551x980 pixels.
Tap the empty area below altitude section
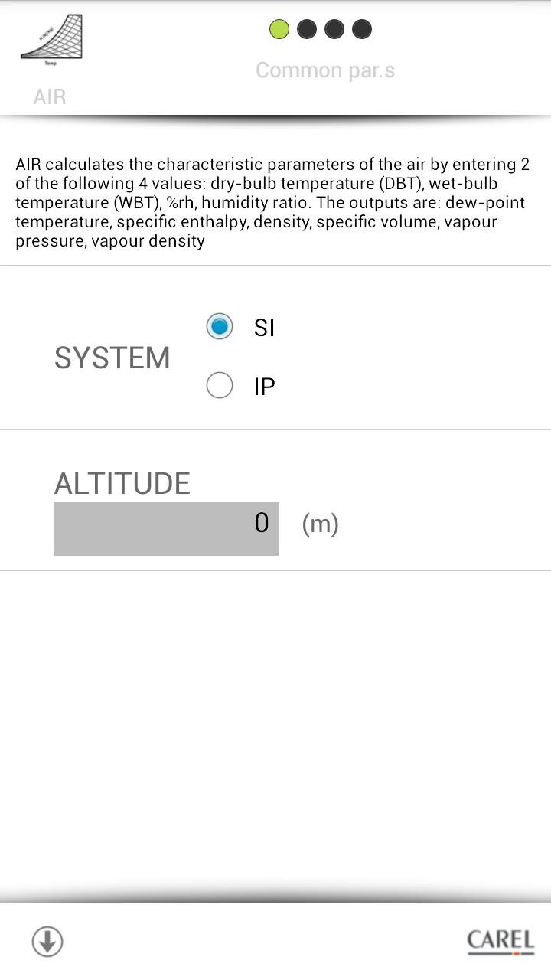pos(275,727)
